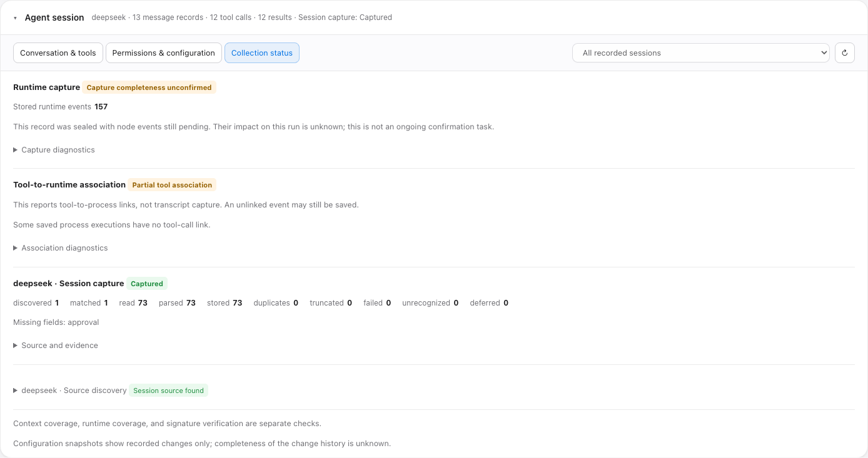Click the deepseek · Session capture heading

(69, 284)
